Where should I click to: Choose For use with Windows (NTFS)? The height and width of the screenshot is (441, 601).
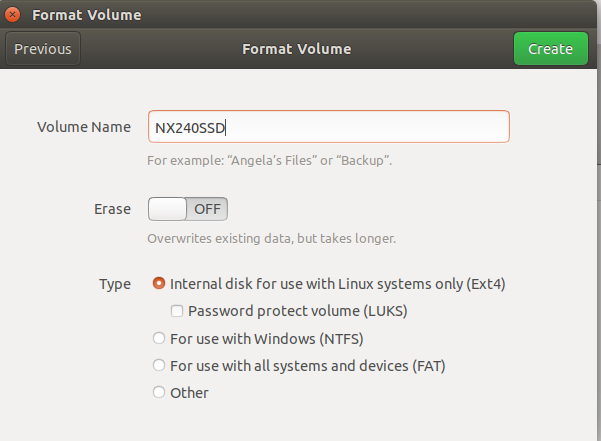158,338
